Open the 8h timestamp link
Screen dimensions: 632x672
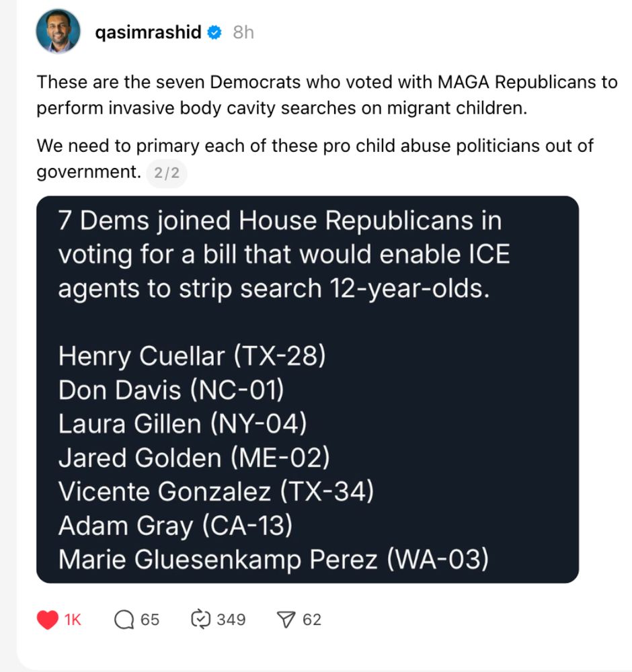tap(243, 31)
